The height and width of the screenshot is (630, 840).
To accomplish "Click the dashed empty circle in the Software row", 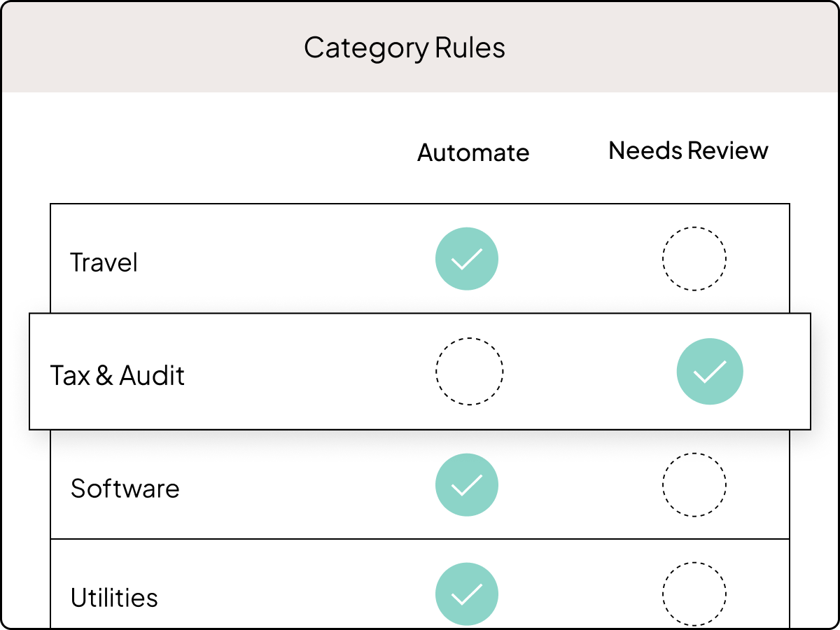I will pos(694,485).
